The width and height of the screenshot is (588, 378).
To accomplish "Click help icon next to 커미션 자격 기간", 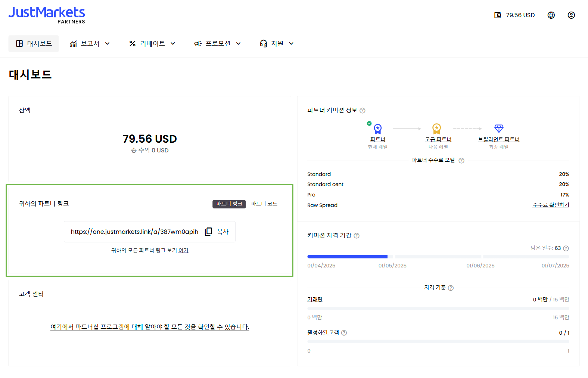I will pos(357,236).
